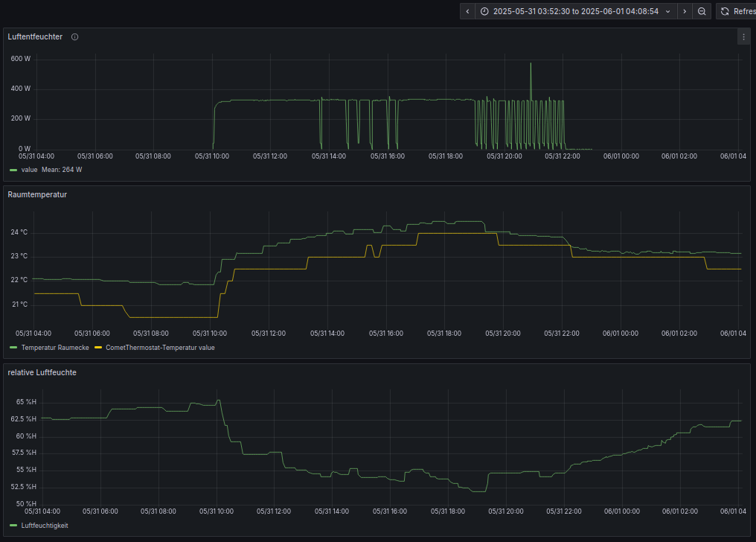Viewport: 756px width, 542px height.
Task: Toggle CometThermostat-Temperatur value series visibility
Action: 160,348
